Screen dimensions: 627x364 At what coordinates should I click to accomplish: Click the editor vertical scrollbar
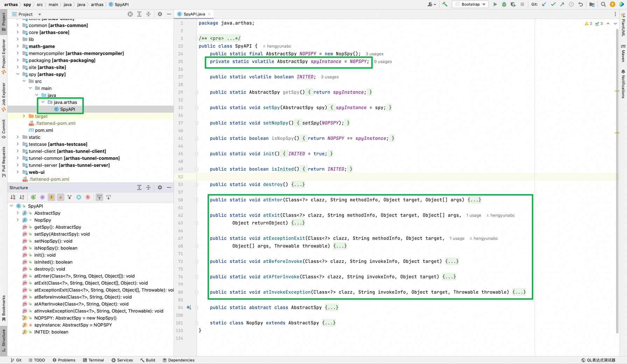click(617, 181)
